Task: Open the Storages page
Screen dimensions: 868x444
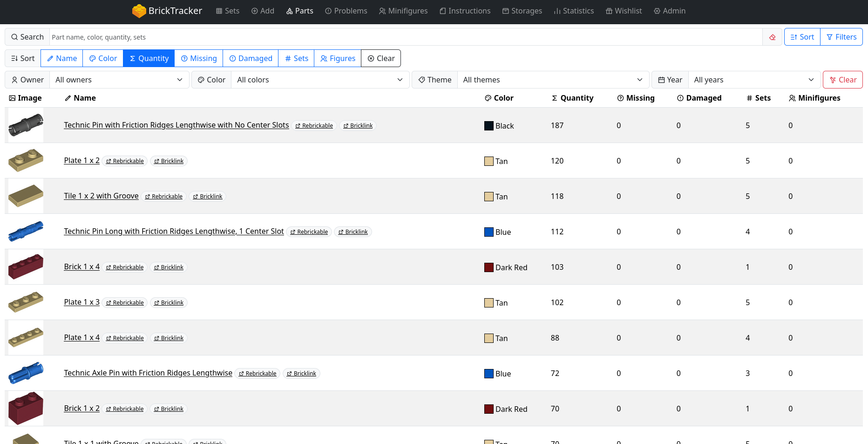Action: coord(522,11)
